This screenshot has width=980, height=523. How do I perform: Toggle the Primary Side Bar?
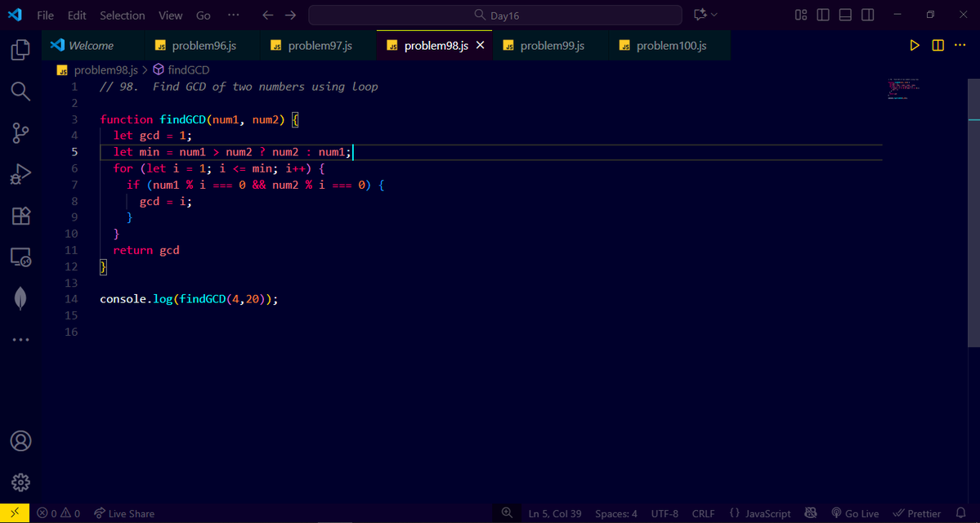point(823,15)
